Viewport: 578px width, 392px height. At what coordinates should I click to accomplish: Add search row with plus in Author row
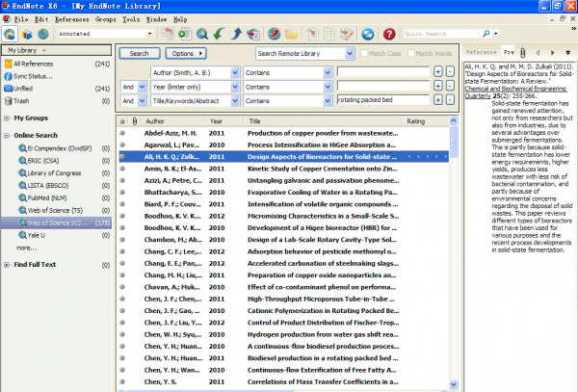[x=437, y=71]
